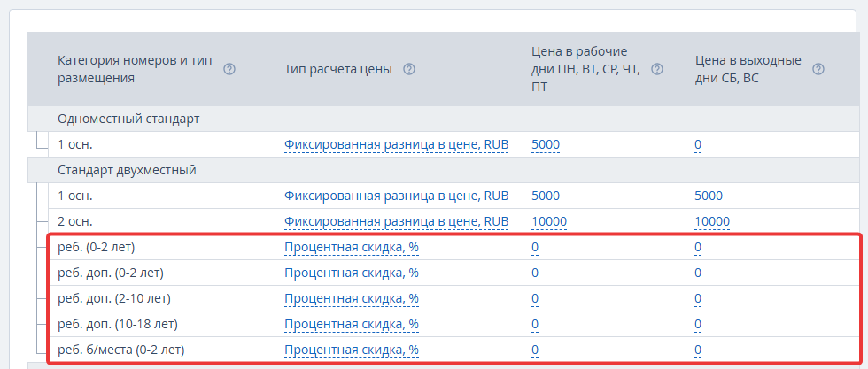Screen dimensions: 868x369
Task: Edit weekday value for реб. б/места (0-2 лет)
Action: tap(535, 350)
